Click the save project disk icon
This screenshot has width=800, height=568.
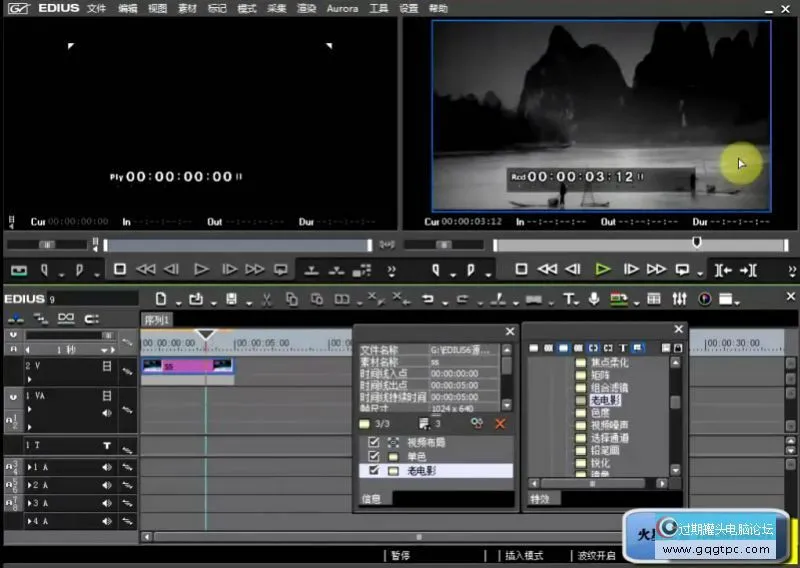(232, 298)
